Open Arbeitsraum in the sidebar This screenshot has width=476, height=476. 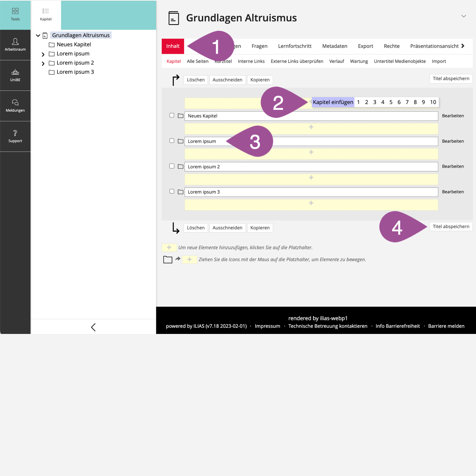[x=15, y=45]
